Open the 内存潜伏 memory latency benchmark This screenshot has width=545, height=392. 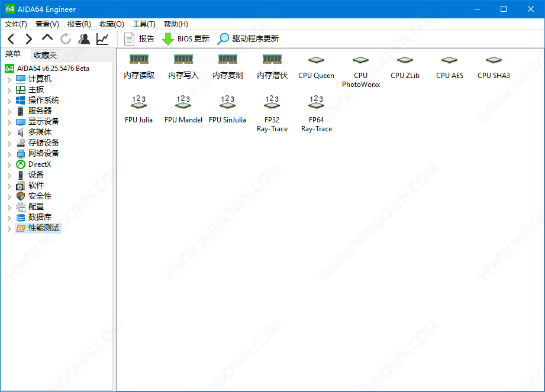click(x=272, y=67)
